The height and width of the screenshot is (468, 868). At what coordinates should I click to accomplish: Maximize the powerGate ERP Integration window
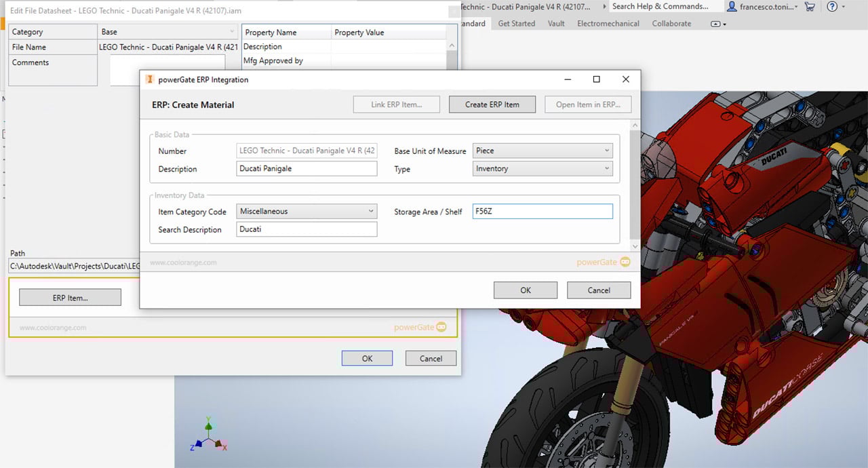(596, 79)
